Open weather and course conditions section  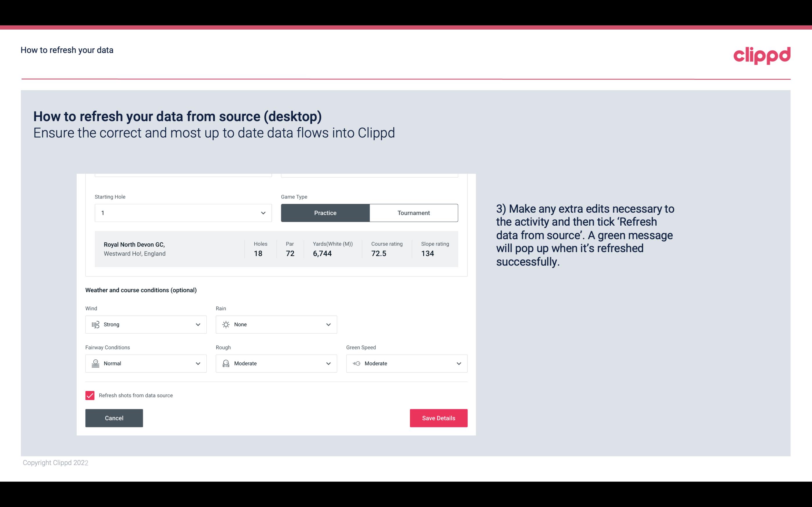[141, 290]
